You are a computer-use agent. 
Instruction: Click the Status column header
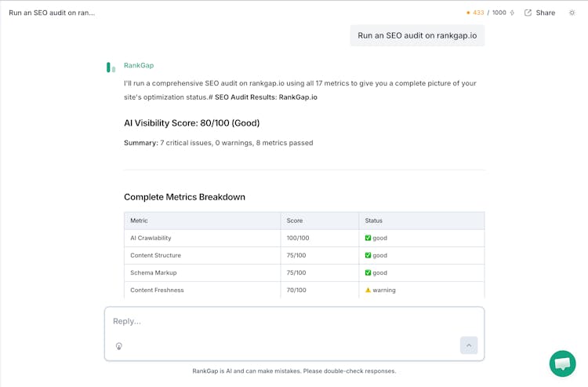[x=374, y=221]
